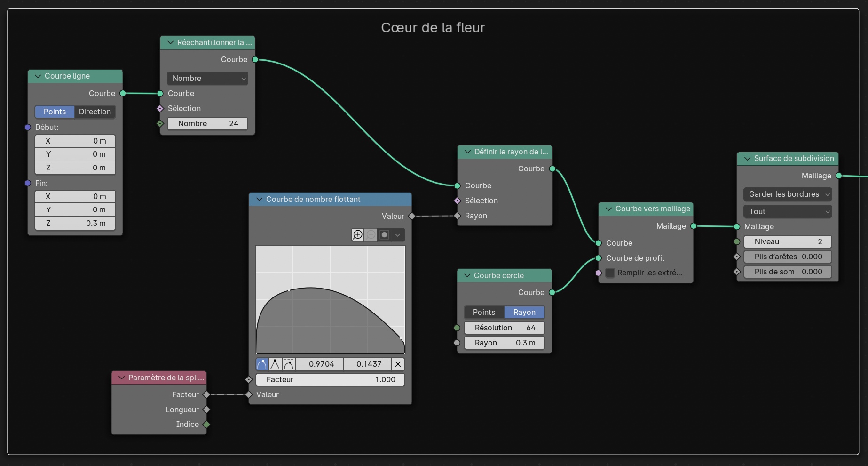Switch Courbe ligne mode to Direction
Viewport: 868px width, 466px height.
(x=95, y=112)
